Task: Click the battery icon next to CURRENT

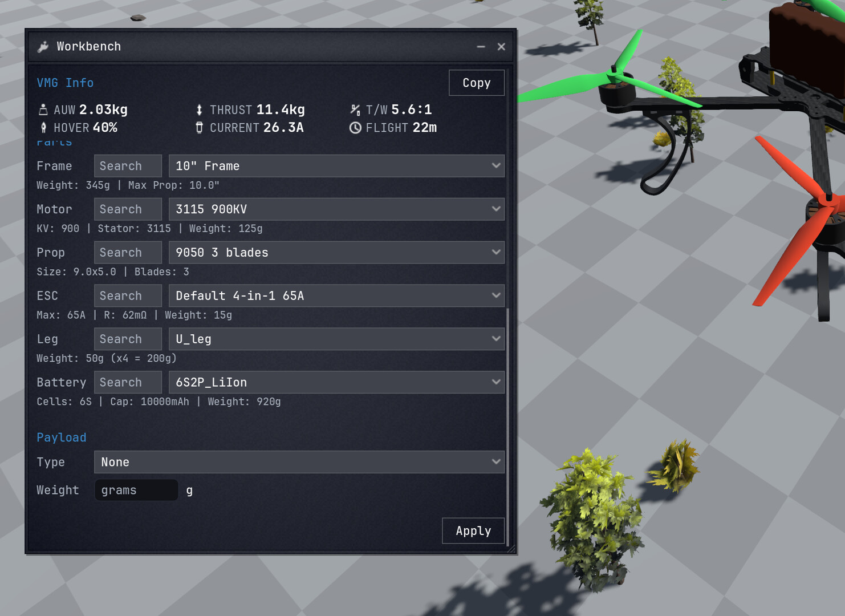Action: [199, 128]
